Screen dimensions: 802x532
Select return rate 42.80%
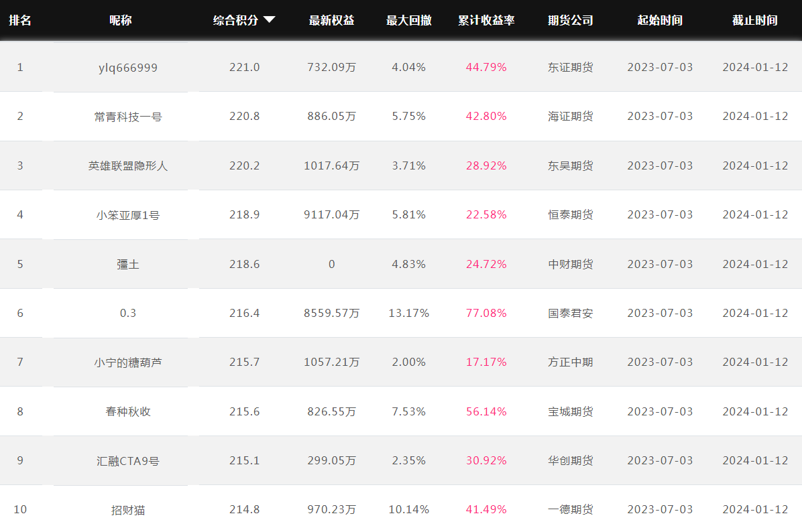486,117
